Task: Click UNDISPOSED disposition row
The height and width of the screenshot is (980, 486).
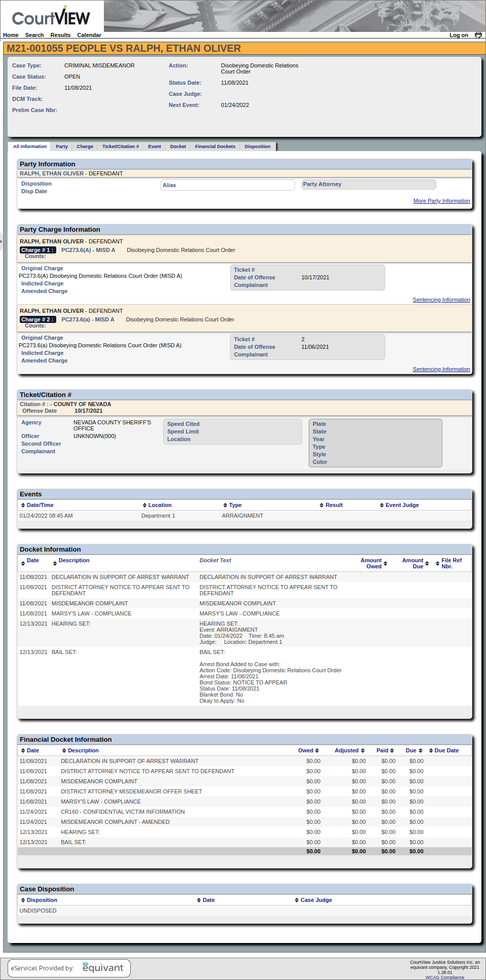Action: [x=245, y=911]
